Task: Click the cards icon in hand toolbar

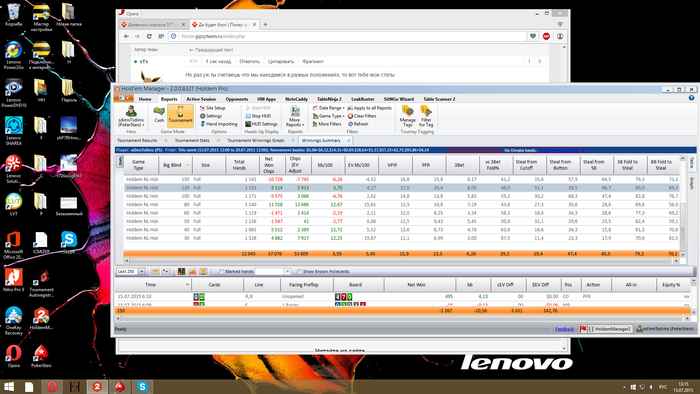Action: 166,271
